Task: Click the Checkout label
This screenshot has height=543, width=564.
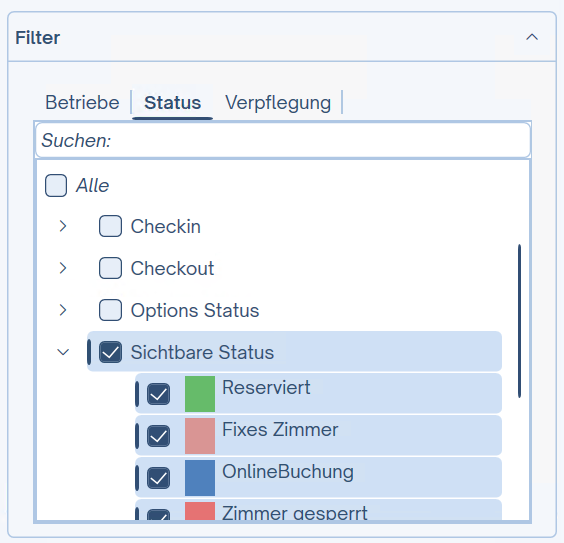Action: 172,268
